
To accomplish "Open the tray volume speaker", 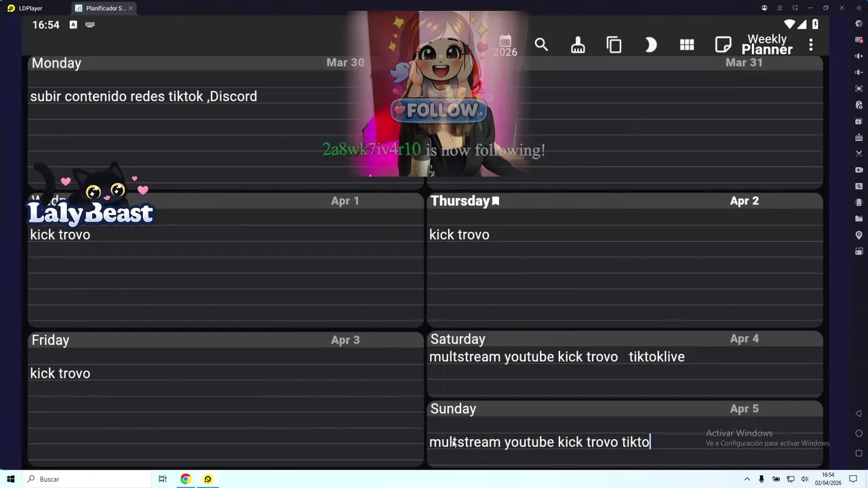I will 804,479.
